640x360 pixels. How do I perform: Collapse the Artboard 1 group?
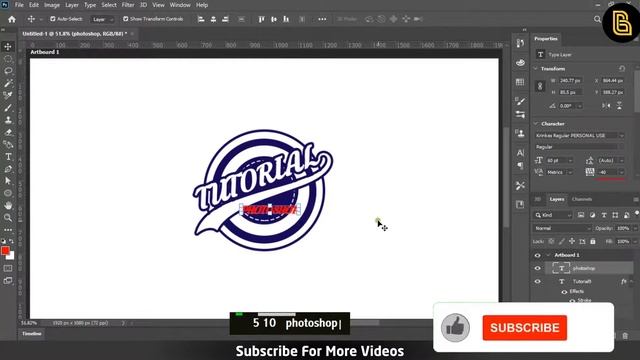pos(548,255)
